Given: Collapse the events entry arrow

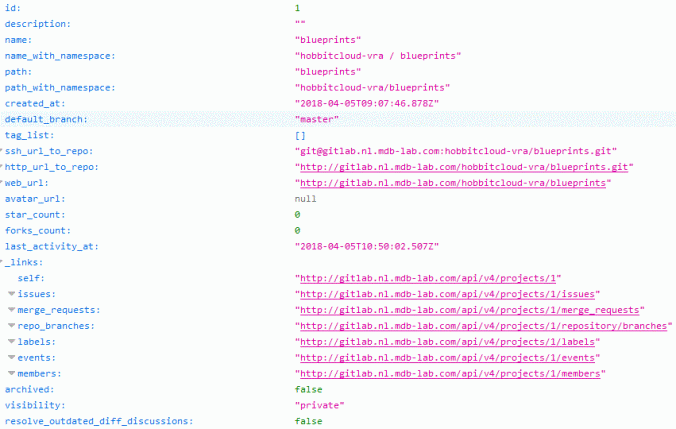Looking at the screenshot, I should point(11,357).
